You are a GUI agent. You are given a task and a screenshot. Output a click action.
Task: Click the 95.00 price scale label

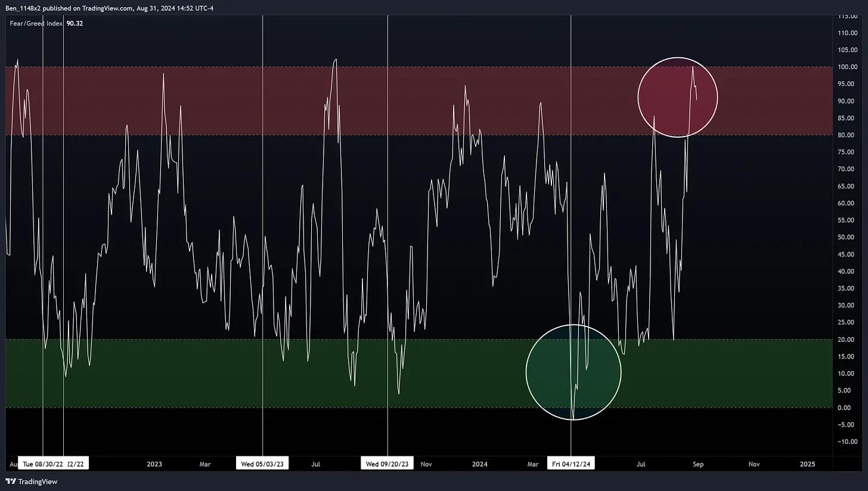pyautogui.click(x=847, y=84)
